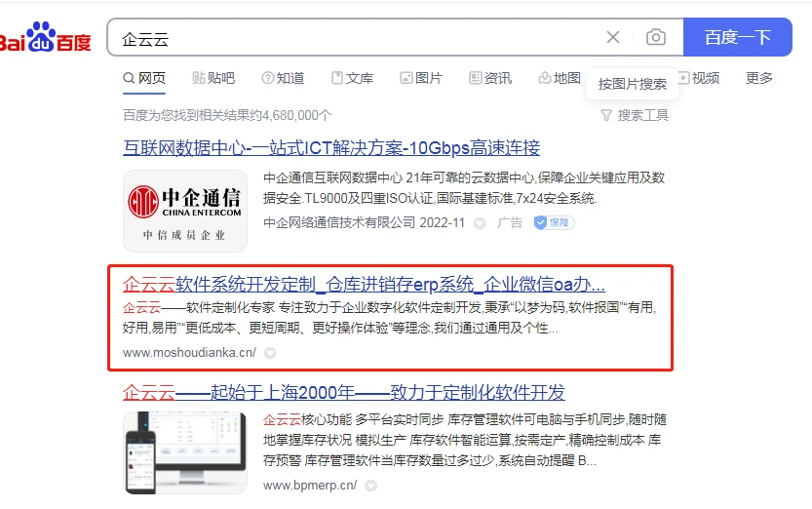
Task: Open the 资讯 tab
Action: (490, 78)
